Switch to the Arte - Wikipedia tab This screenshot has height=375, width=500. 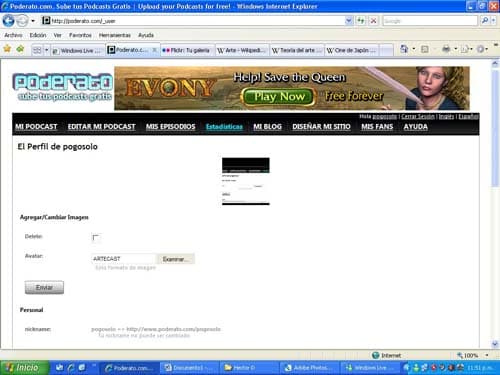point(241,50)
